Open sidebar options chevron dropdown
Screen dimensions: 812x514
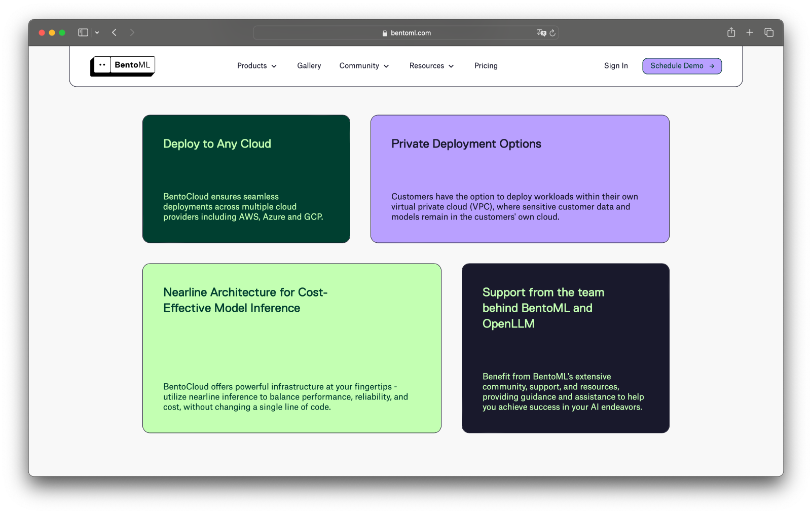(x=97, y=33)
